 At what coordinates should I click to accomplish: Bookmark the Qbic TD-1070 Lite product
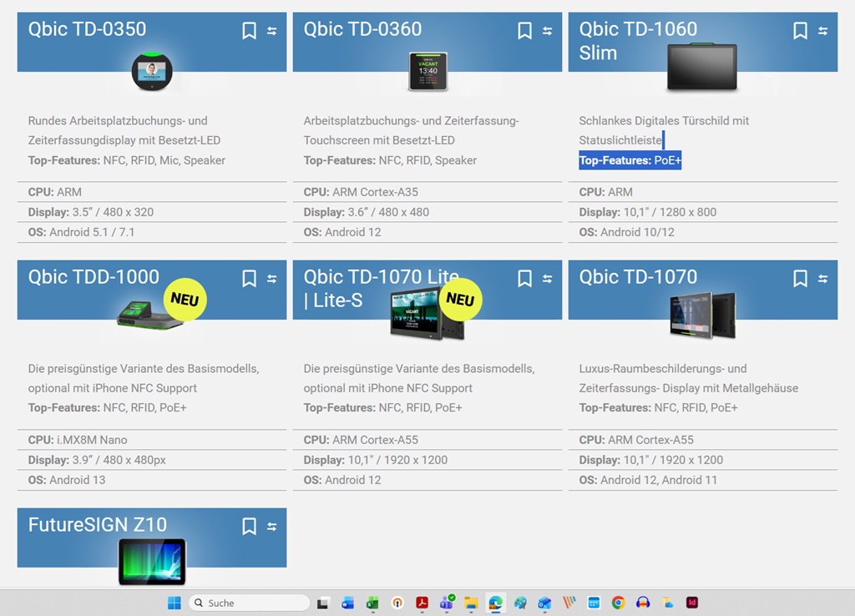(524, 279)
